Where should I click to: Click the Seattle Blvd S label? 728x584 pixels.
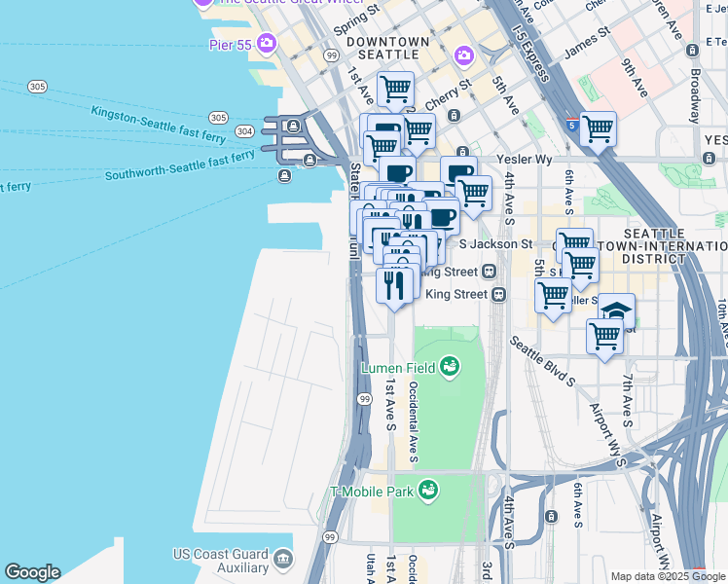pyautogui.click(x=542, y=361)
